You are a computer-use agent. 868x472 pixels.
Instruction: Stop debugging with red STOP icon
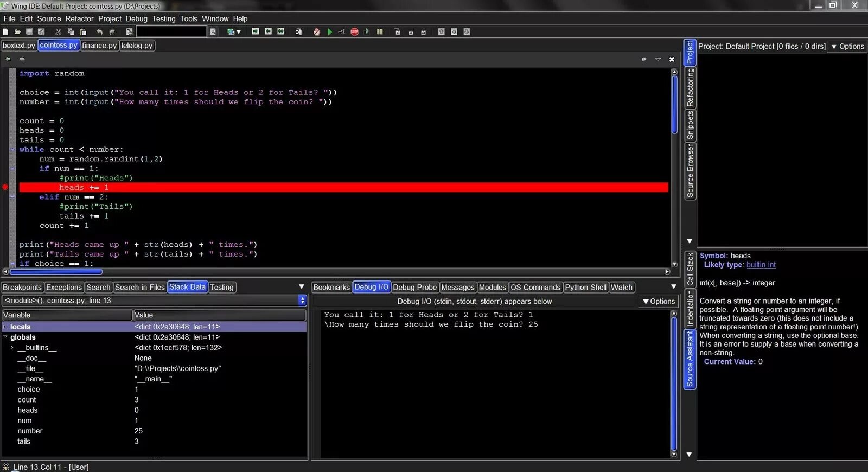(x=354, y=32)
